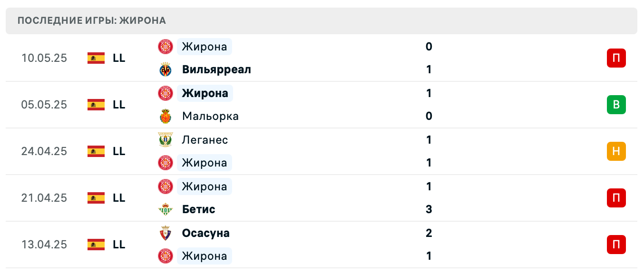This screenshot has height=275, width=644.
Task: Click Osasuna club crest icon
Action: tap(166, 234)
